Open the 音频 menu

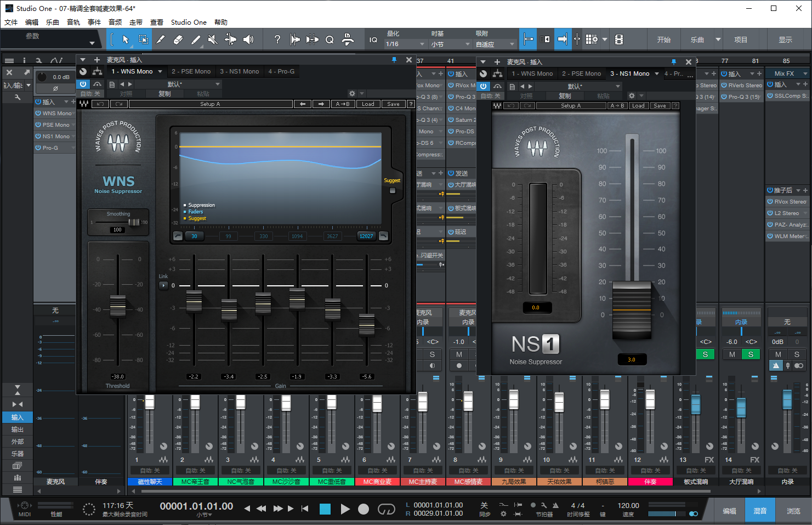tap(115, 22)
